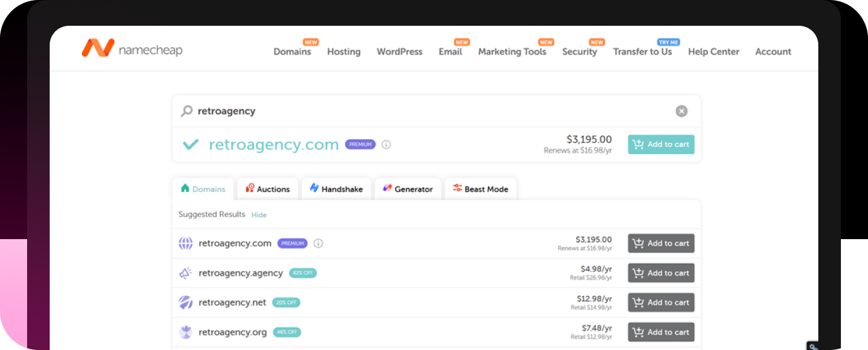This screenshot has width=868, height=350.
Task: Click the Namecheap logo
Action: [x=132, y=49]
